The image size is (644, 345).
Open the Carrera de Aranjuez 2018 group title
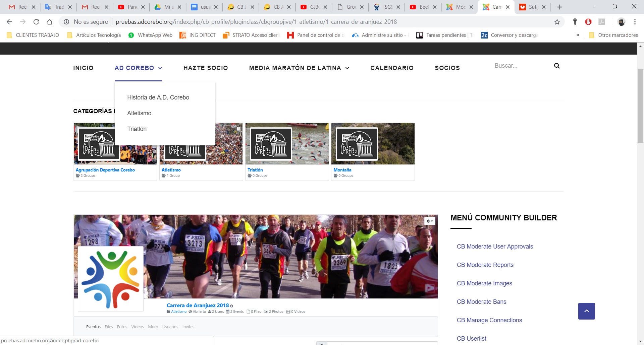pos(198,305)
